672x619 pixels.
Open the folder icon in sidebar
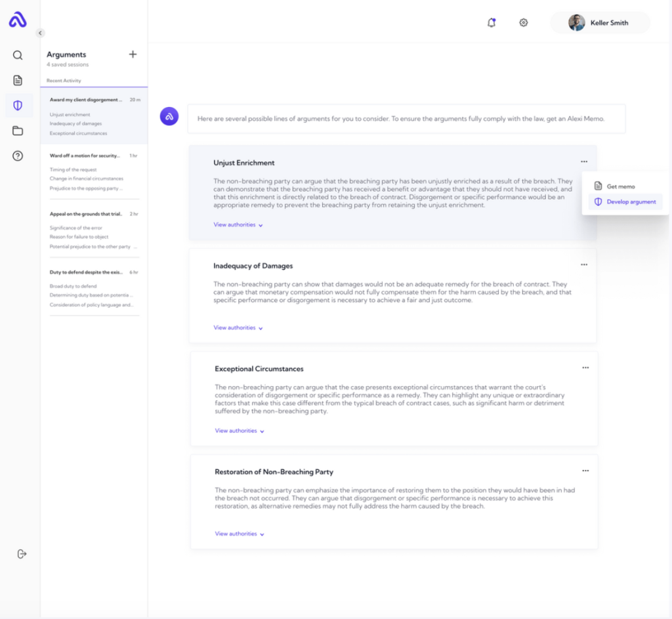pyautogui.click(x=18, y=131)
